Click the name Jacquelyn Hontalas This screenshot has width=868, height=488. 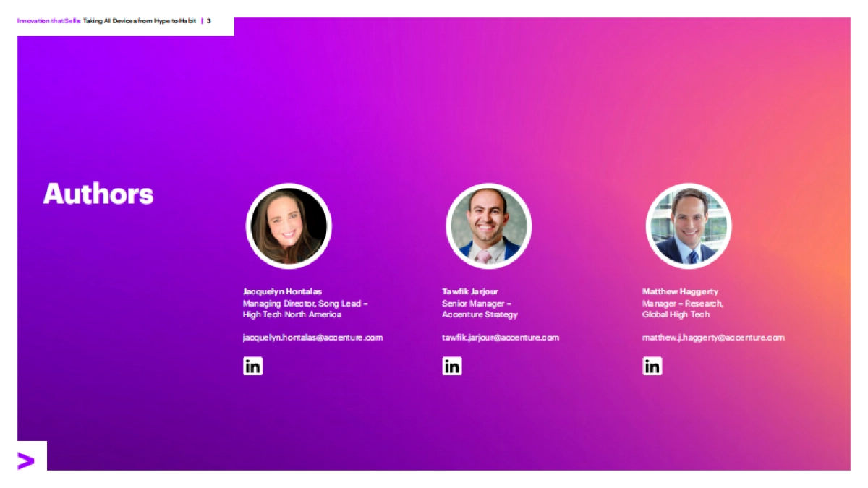[282, 291]
